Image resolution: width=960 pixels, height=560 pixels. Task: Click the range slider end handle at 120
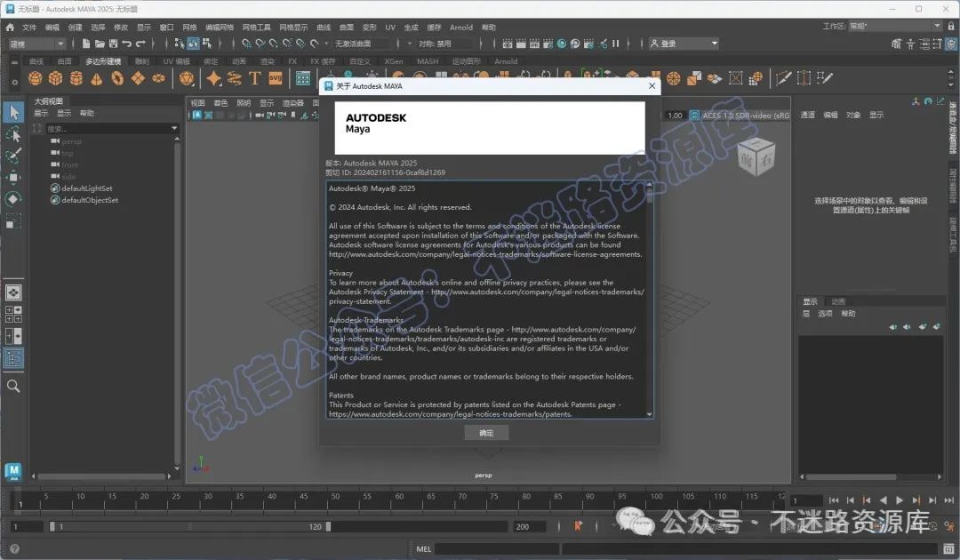(x=328, y=526)
